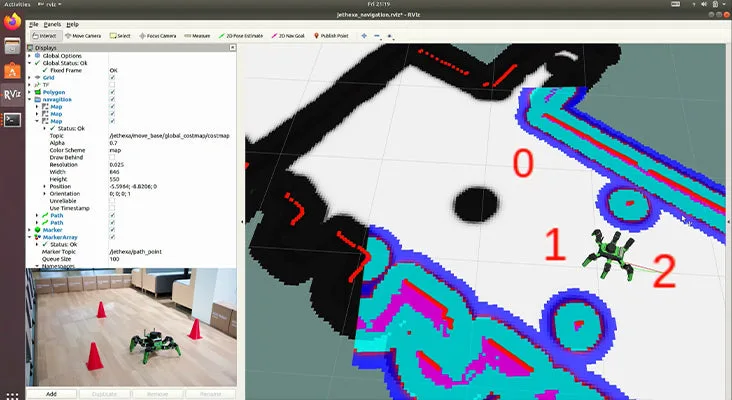Screen dimensions: 732x400
Task: Check the Use Timestamp option
Action: point(112,208)
